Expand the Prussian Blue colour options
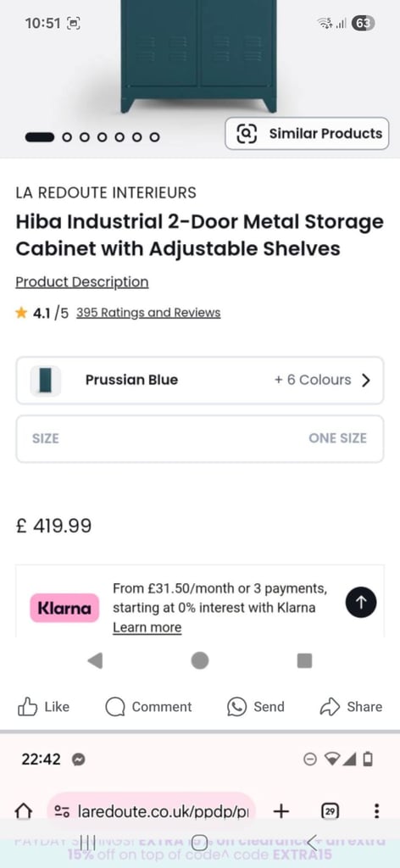Viewport: 400px width, 868px height. point(200,381)
